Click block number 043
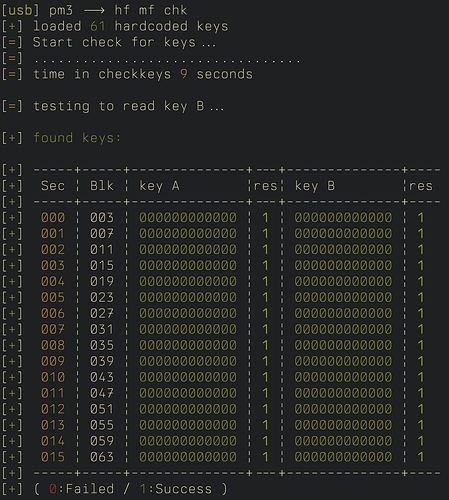 tap(102, 377)
